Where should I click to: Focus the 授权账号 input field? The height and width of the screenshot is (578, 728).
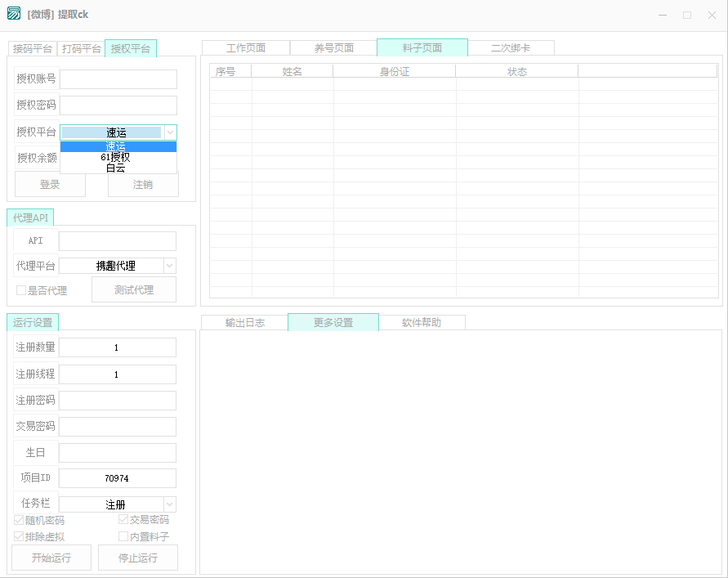(118, 79)
